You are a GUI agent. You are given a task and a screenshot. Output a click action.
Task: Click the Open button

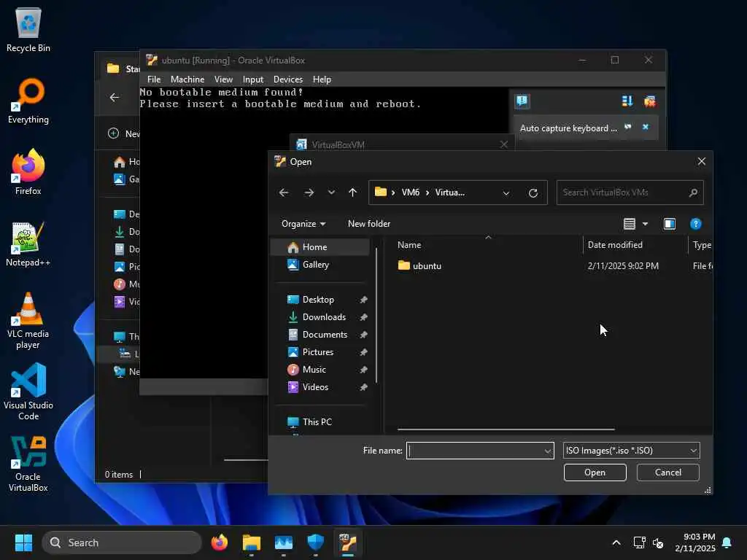click(595, 472)
